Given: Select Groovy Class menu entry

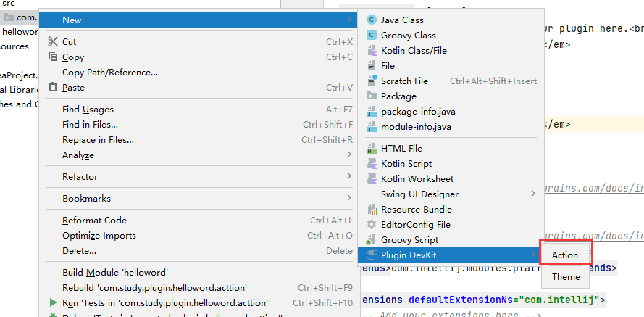Looking at the screenshot, I should [451, 35].
